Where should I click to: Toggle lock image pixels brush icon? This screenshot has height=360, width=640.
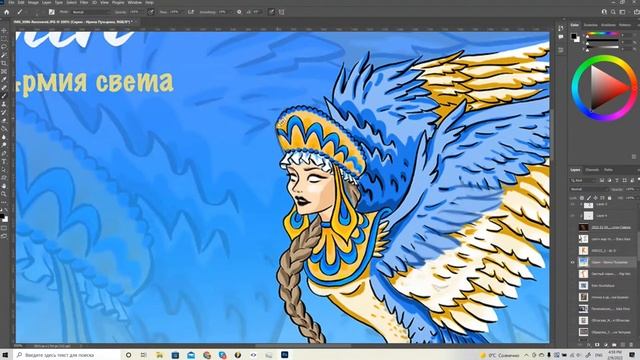pyautogui.click(x=589, y=198)
